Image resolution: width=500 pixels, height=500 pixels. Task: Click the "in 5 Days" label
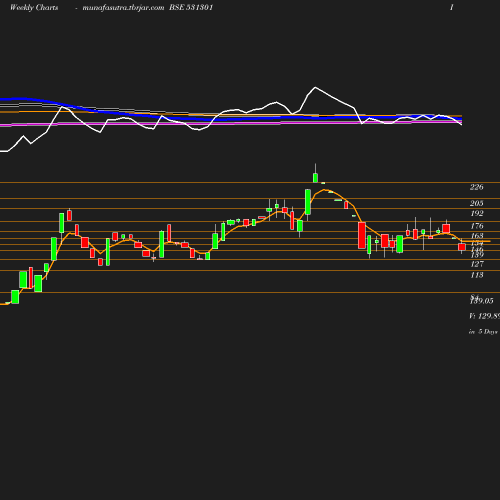click(x=483, y=332)
